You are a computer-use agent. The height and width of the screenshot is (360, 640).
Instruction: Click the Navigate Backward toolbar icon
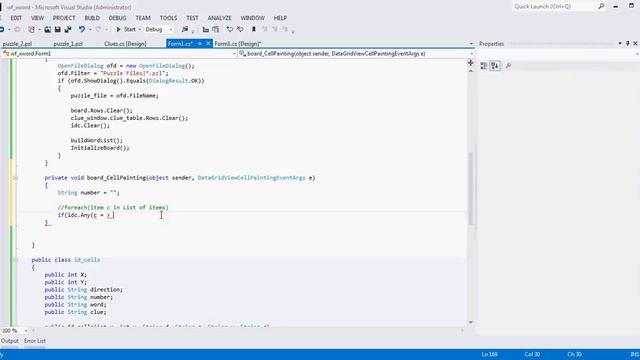tap(2, 29)
